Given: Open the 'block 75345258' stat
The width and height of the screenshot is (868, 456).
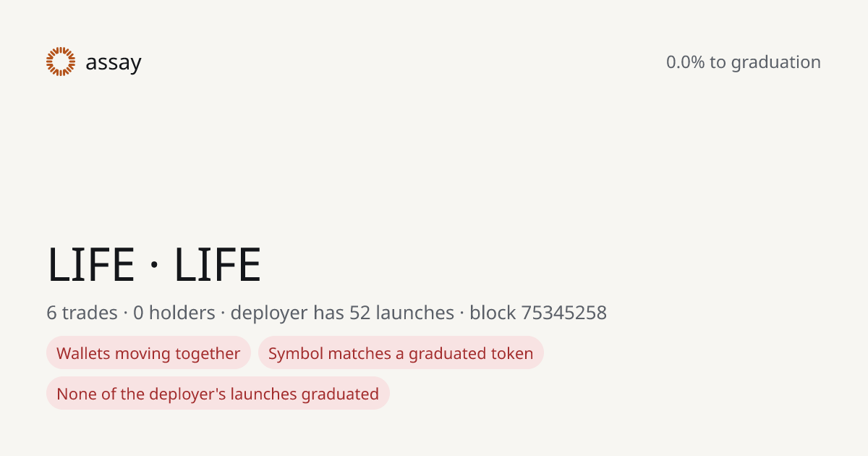Looking at the screenshot, I should (x=538, y=313).
